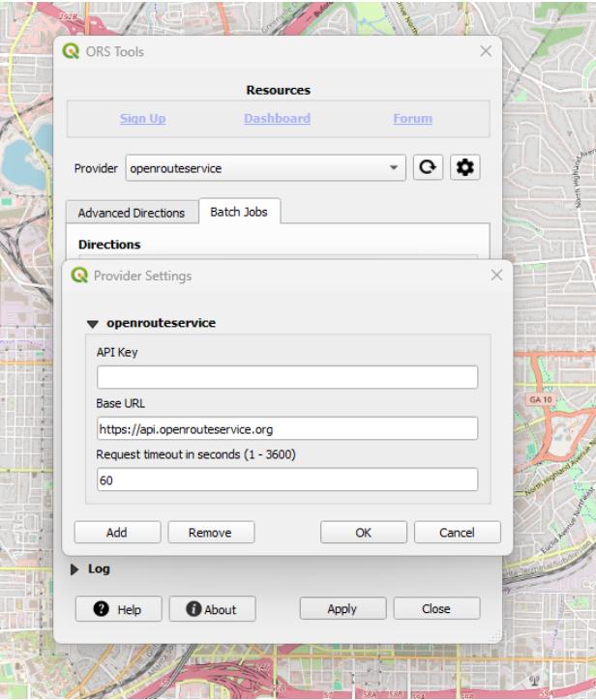Screen dimensions: 596x700
Task: Click the GA 10 road shield on map
Action: (x=541, y=399)
